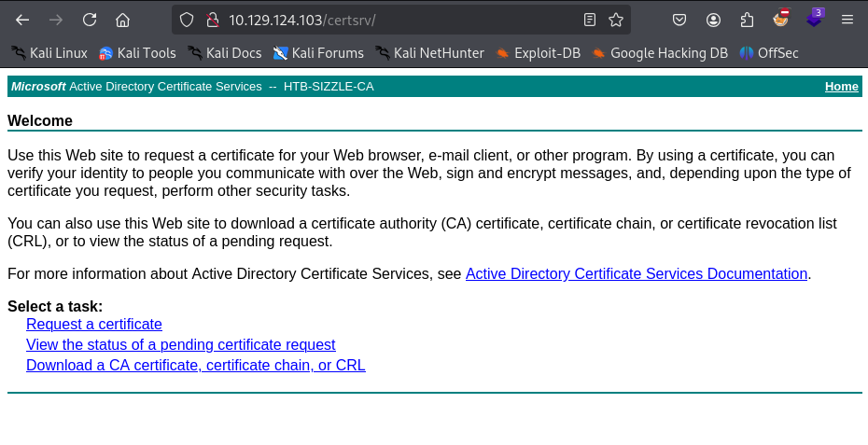The height and width of the screenshot is (445, 868).
Task: Click the 'Select a task:' label
Action: point(55,307)
